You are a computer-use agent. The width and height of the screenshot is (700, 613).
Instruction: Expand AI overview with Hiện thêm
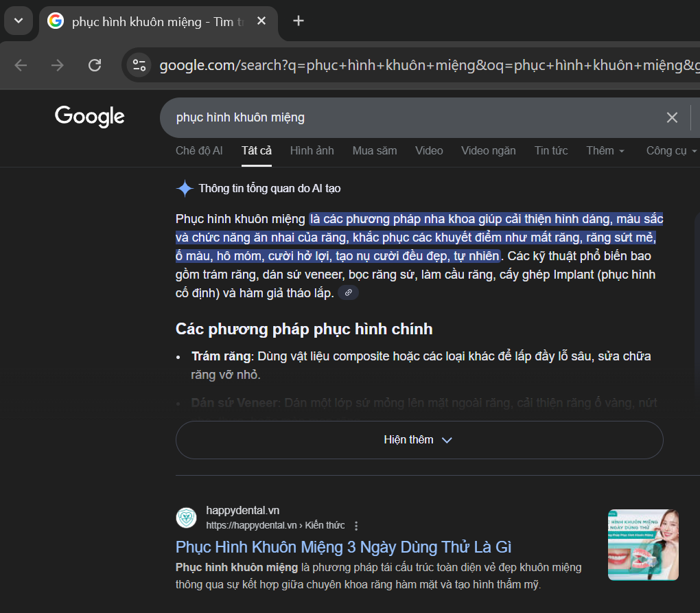(x=419, y=440)
